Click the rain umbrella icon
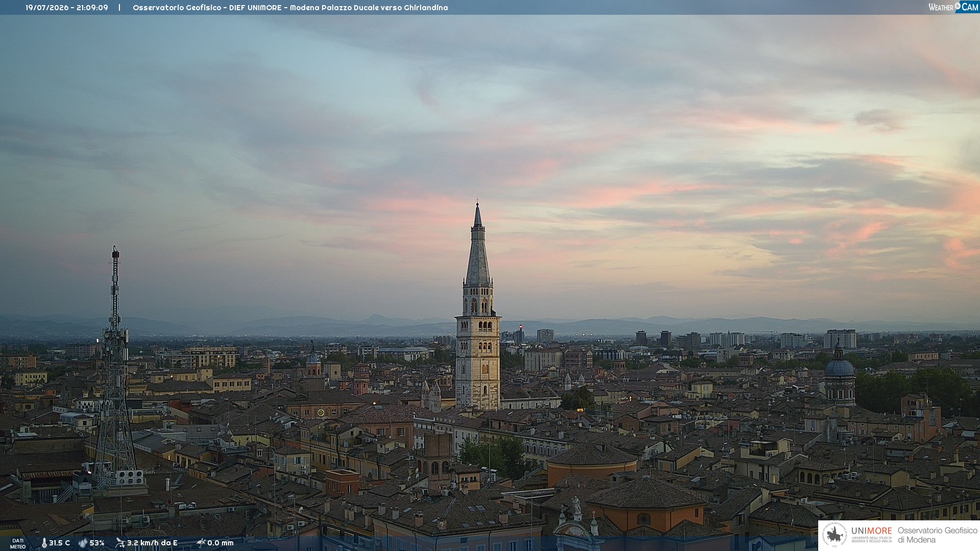 pos(201,543)
